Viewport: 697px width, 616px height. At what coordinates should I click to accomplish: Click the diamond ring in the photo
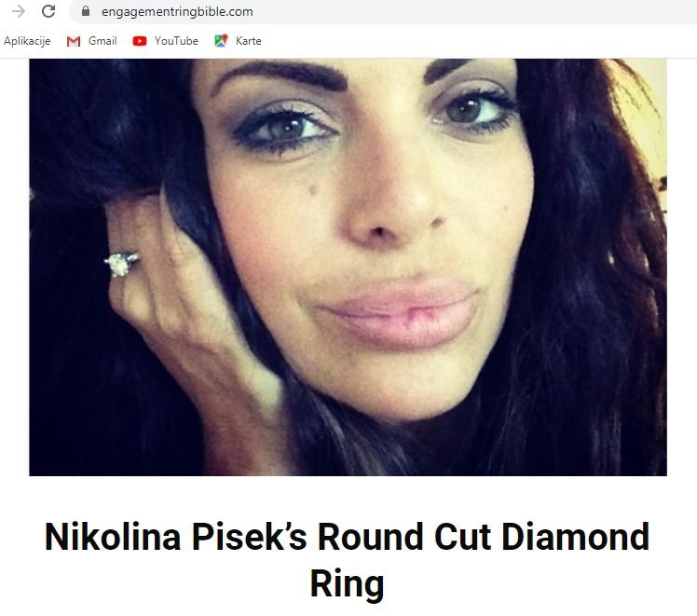click(121, 264)
